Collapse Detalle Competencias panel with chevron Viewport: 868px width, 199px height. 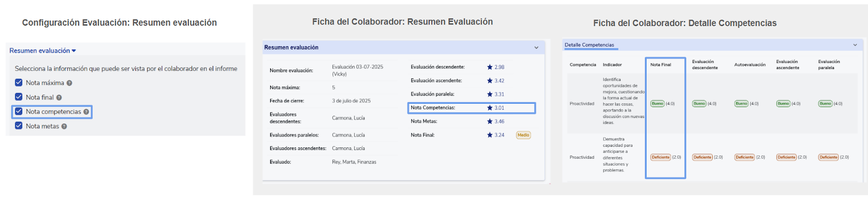[855, 45]
